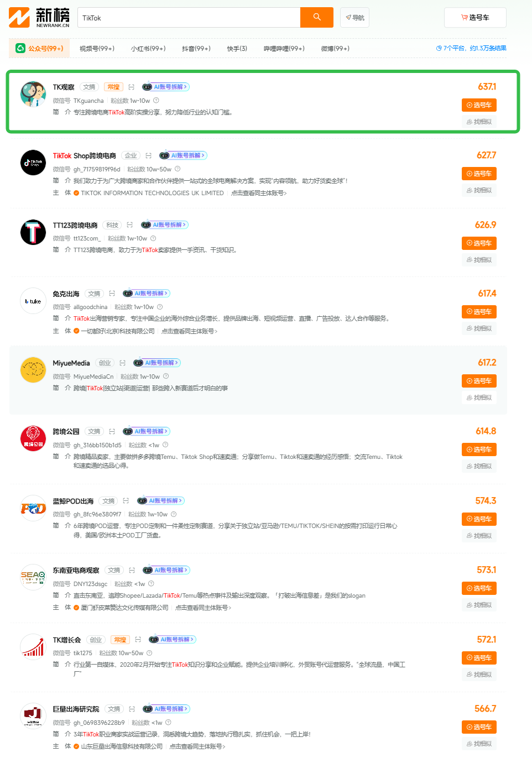The width and height of the screenshot is (532, 758).
Task: Switch to the 抖音(99+) tab
Action: pyautogui.click(x=196, y=49)
